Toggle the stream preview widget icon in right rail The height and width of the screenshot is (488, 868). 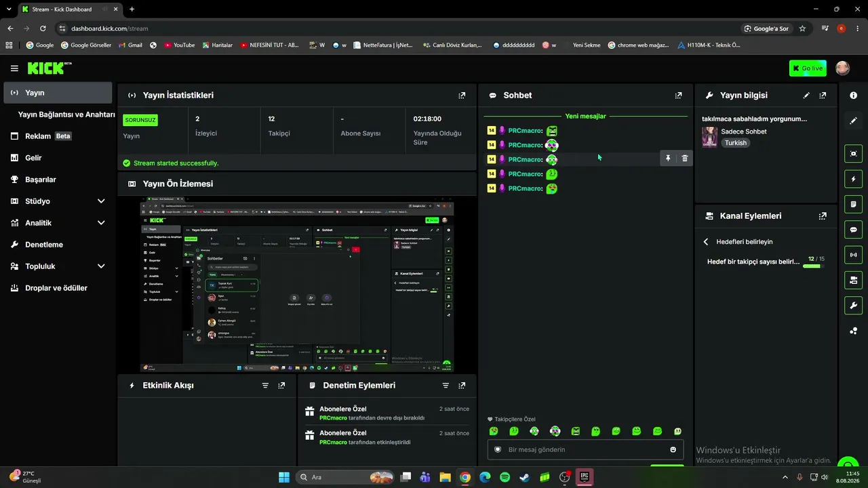click(854, 154)
